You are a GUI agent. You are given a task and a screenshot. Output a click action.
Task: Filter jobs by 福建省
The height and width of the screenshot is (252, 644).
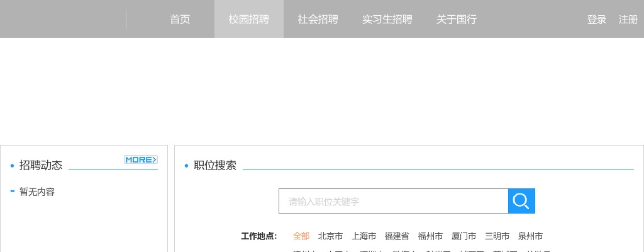click(397, 236)
